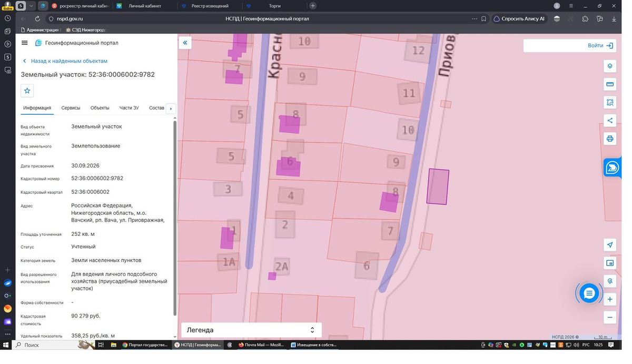The image size is (632, 364).
Task: Switch to the Информация tab
Action: 37,108
